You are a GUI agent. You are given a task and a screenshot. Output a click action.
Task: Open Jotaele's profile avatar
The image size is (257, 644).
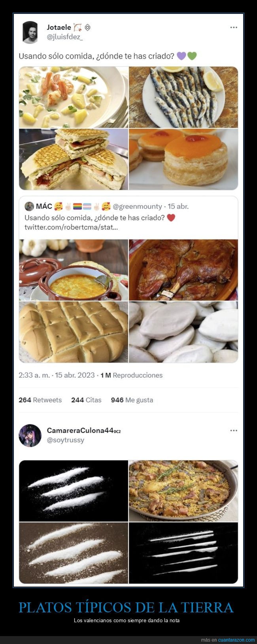coord(30,32)
